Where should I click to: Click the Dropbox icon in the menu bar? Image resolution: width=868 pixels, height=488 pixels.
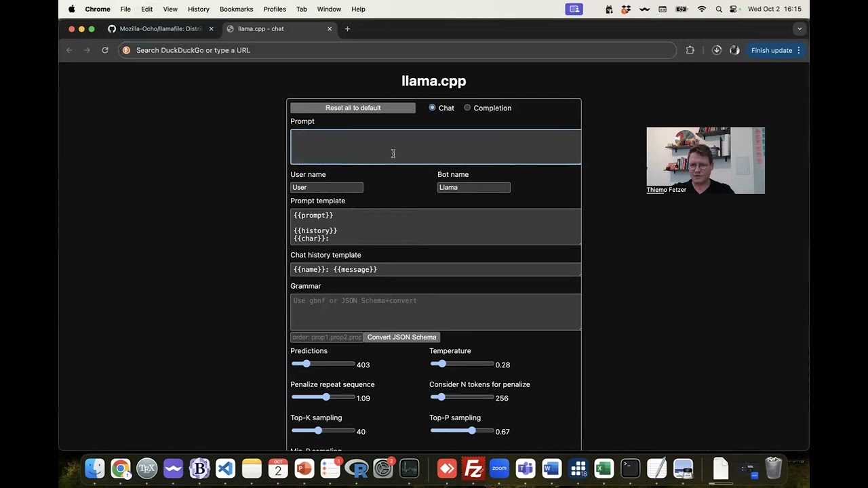pyautogui.click(x=626, y=9)
